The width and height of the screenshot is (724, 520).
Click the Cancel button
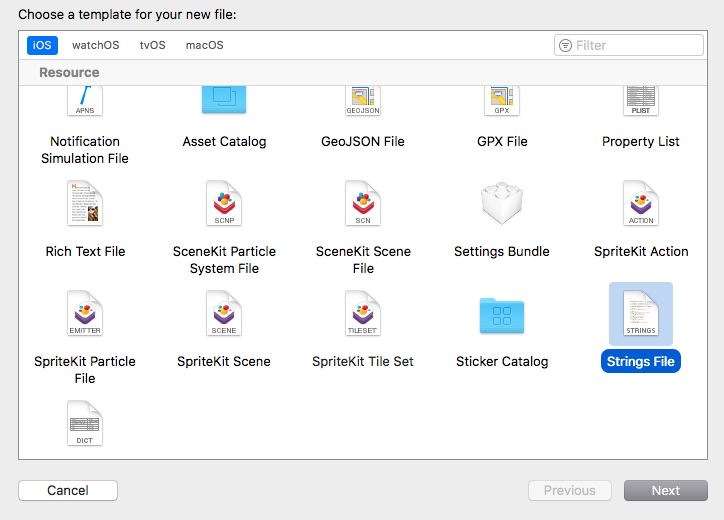68,490
